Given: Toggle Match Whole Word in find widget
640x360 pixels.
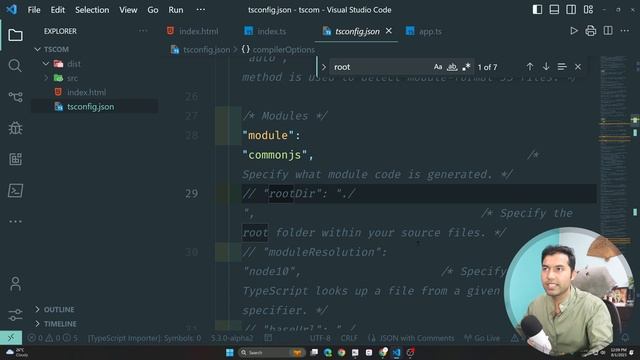Looking at the screenshot, I should click(452, 67).
